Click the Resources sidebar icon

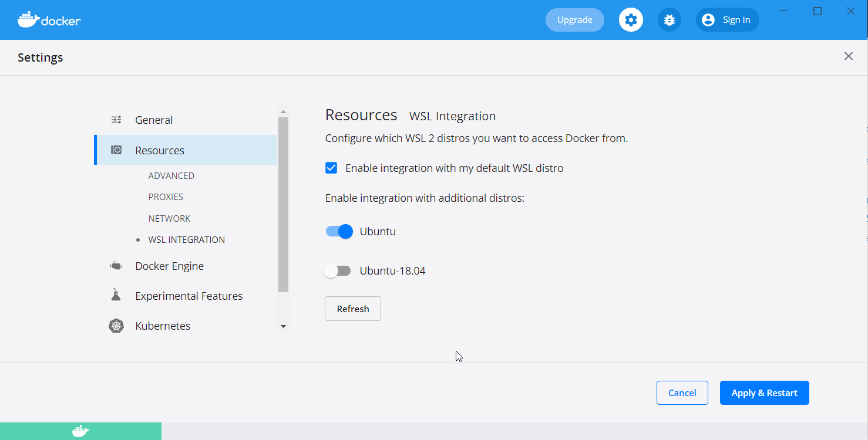coord(116,150)
